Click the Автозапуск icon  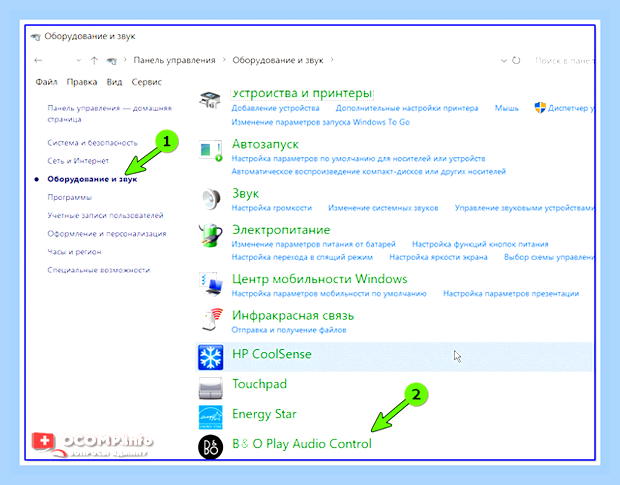click(210, 151)
